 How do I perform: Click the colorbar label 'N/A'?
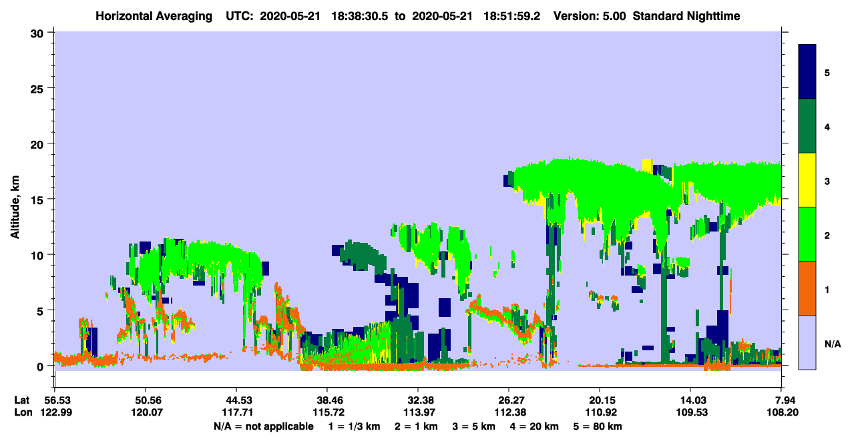(832, 344)
